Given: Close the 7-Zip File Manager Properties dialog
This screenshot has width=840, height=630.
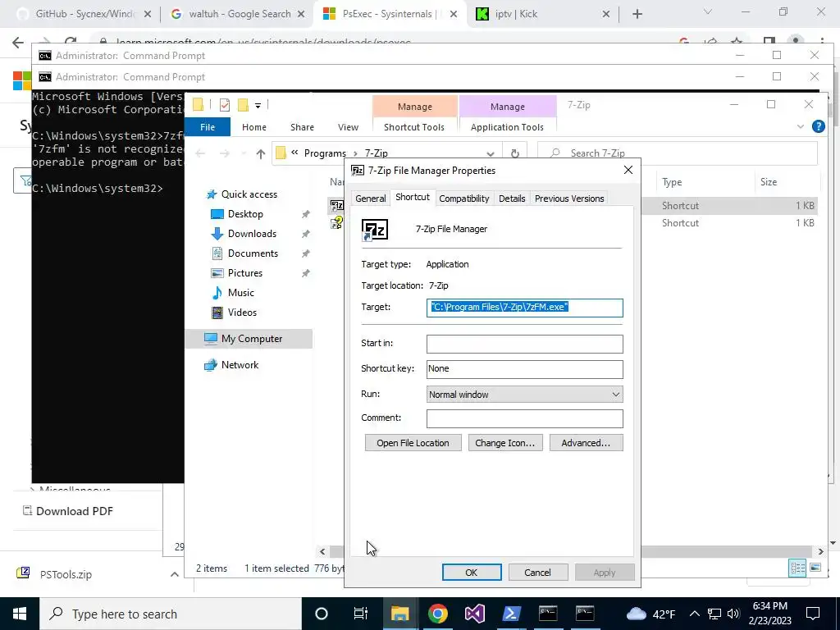Looking at the screenshot, I should [628, 171].
